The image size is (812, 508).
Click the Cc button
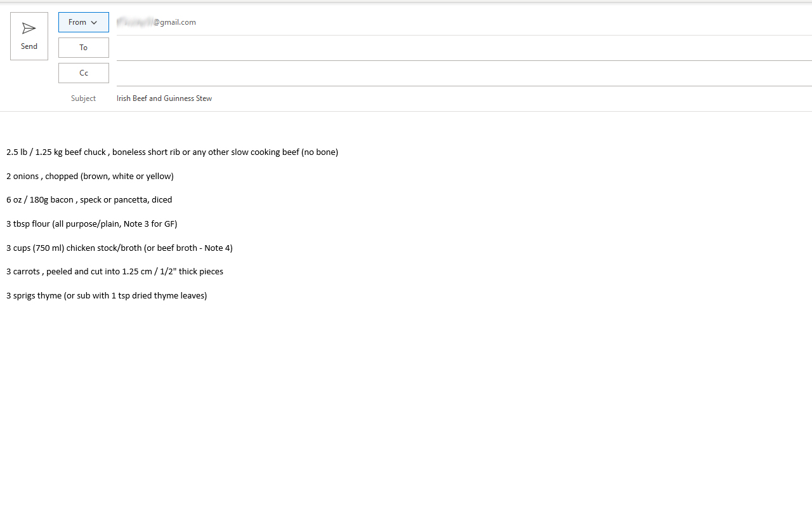coord(83,73)
